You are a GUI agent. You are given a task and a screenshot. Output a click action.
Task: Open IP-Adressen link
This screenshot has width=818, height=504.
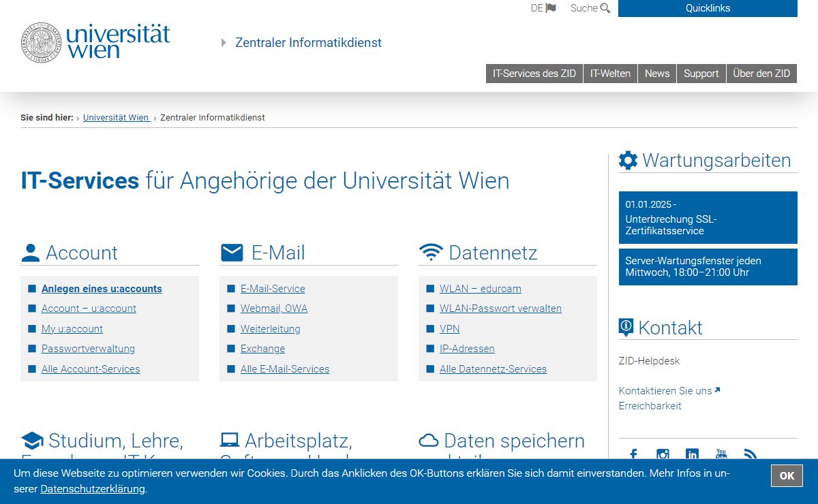click(x=467, y=349)
